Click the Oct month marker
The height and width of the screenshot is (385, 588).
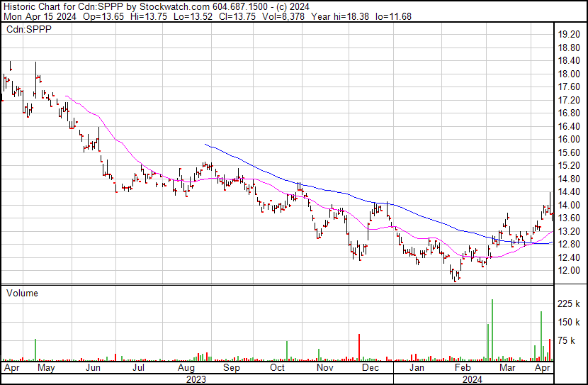[x=277, y=369]
